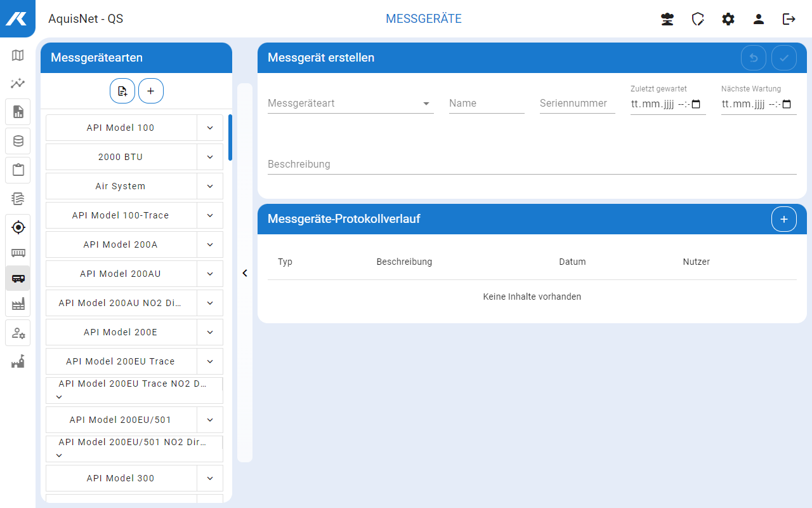This screenshot has height=508, width=812.
Task: Expand the Air System entry chevron
Action: click(x=210, y=186)
